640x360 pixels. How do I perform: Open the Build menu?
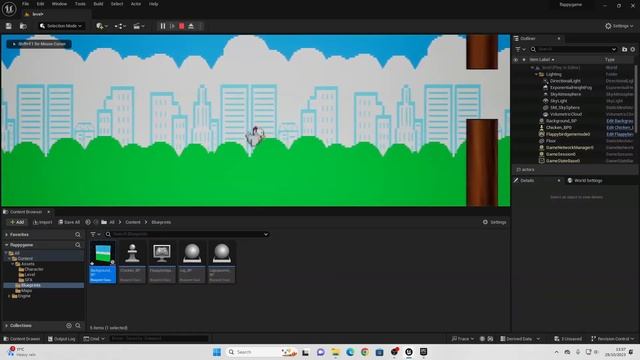[98, 4]
